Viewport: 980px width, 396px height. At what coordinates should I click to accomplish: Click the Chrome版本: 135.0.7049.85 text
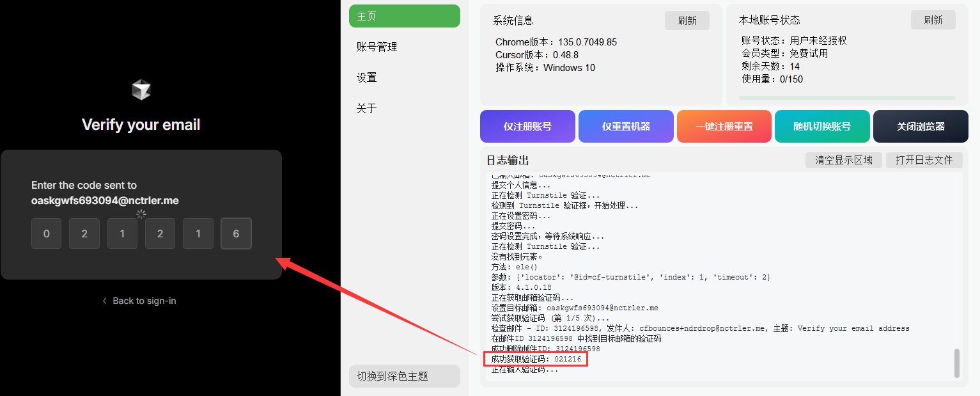tap(556, 42)
